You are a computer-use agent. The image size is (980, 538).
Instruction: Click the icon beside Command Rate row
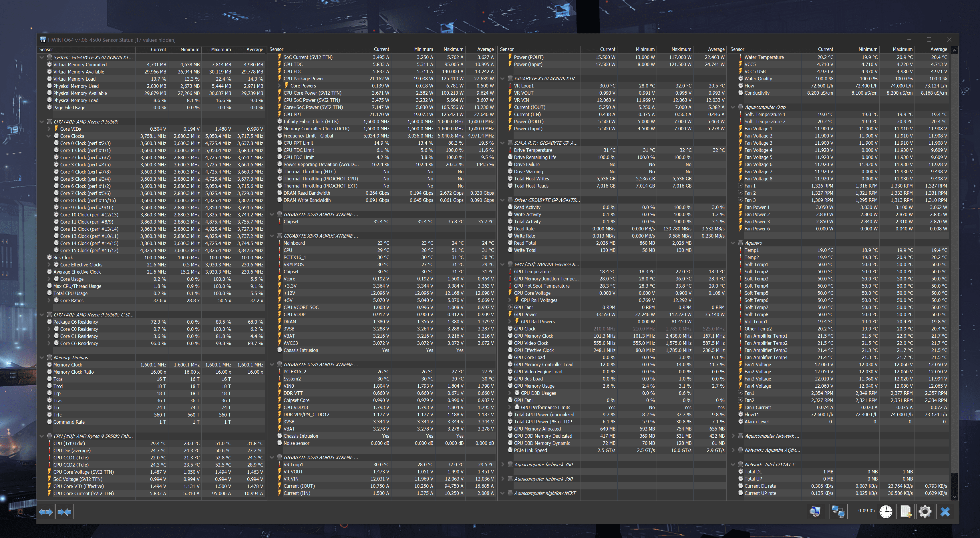[49, 422]
